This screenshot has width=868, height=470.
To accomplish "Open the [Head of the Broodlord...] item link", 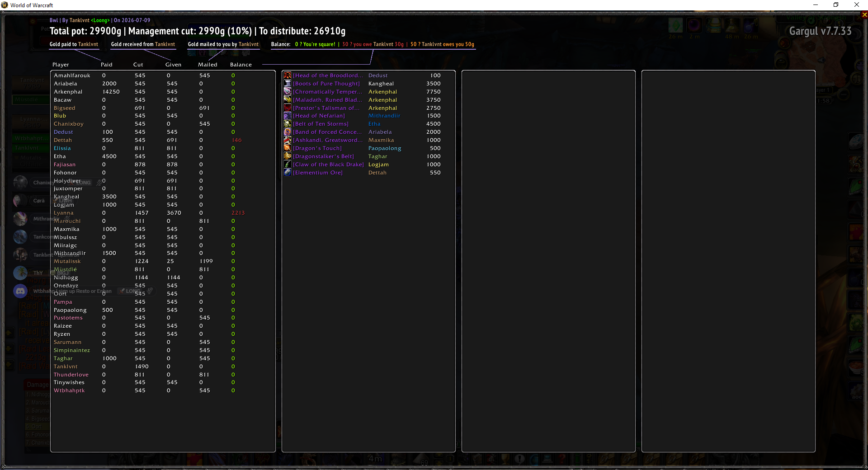I will [328, 75].
